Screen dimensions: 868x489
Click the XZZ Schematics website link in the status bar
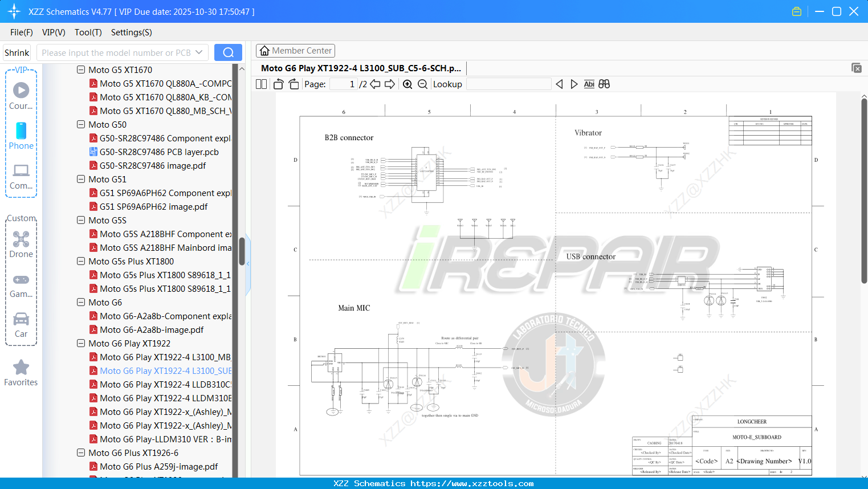click(x=472, y=483)
